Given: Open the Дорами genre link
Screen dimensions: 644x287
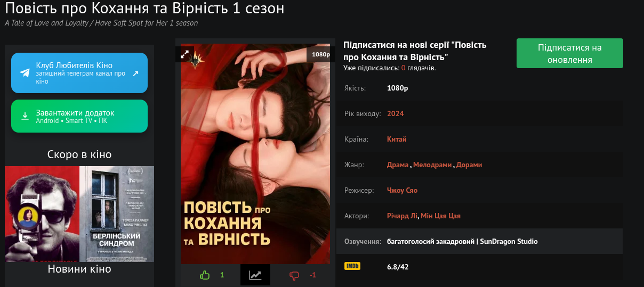Looking at the screenshot, I should [x=469, y=165].
